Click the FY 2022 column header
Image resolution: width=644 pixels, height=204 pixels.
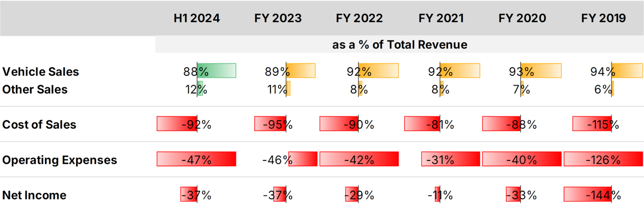[359, 18]
